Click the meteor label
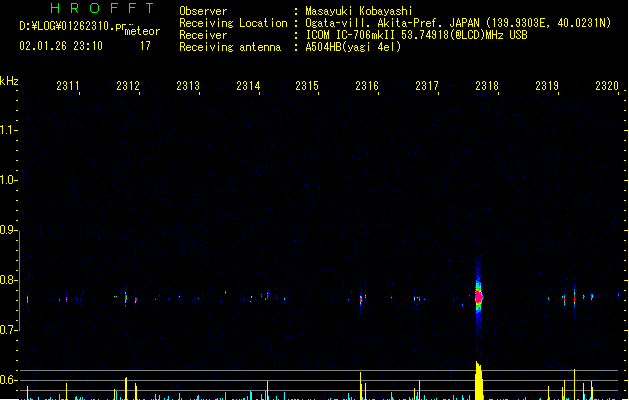The width and height of the screenshot is (629, 400). tap(142, 31)
